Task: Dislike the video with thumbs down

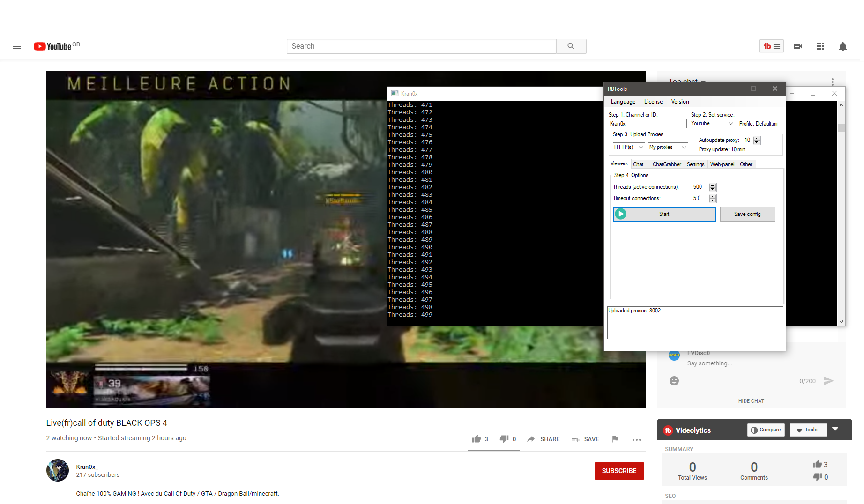Action: pos(504,439)
